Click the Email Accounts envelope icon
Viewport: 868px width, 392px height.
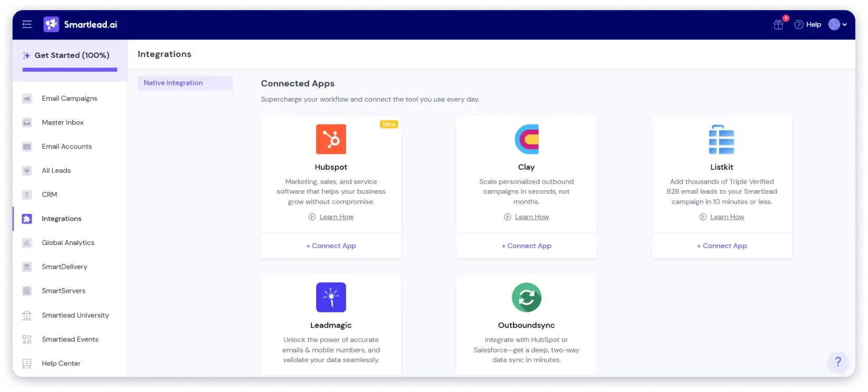(27, 146)
